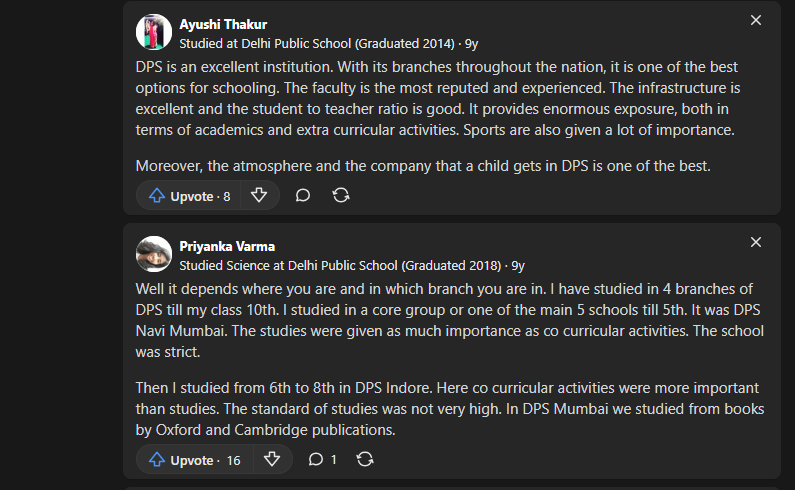Upvote Priyanka Varma's answer

tap(195, 460)
